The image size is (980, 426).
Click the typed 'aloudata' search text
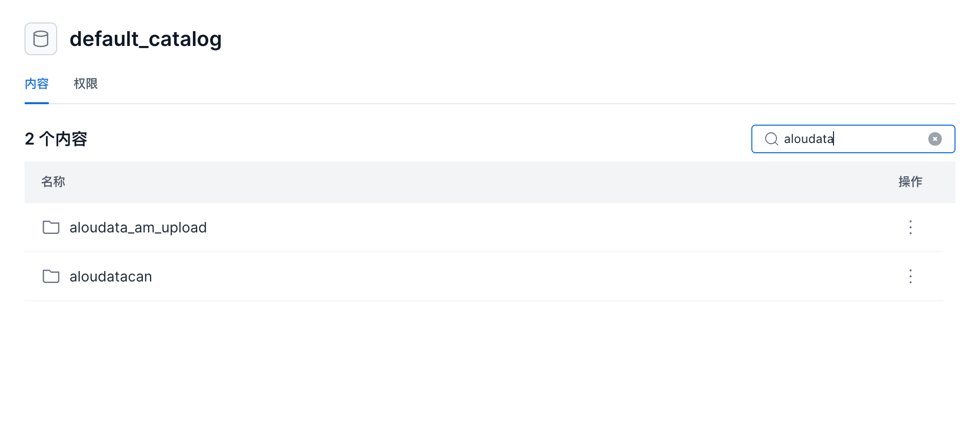808,139
